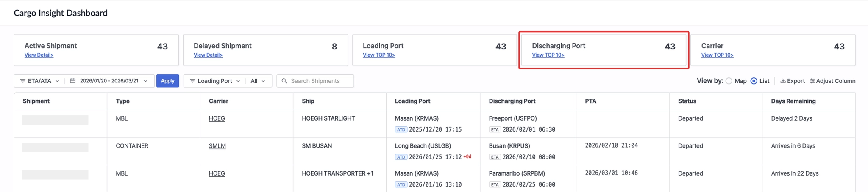
Task: Click the SMLM carrier link
Action: coord(217,146)
